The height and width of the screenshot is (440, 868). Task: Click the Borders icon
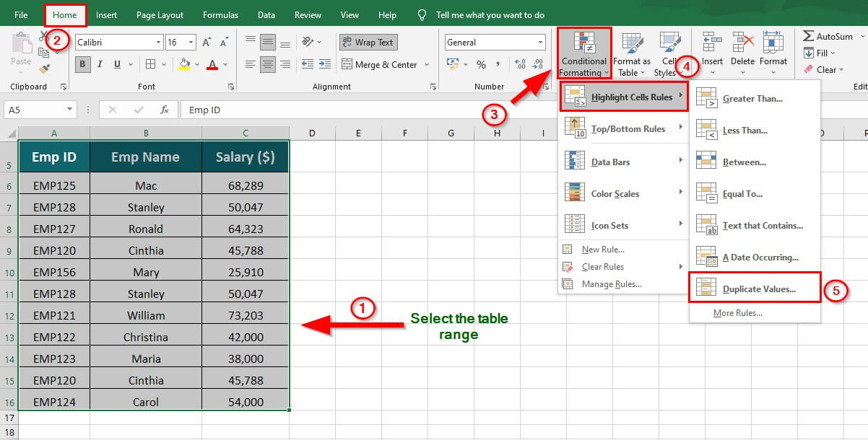pos(152,65)
